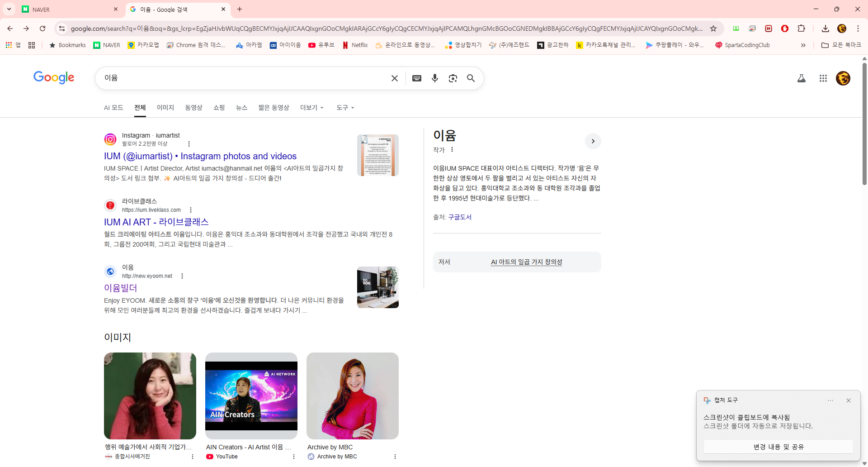Start voice search with the microphone icon
868x467 pixels.
pyautogui.click(x=435, y=78)
